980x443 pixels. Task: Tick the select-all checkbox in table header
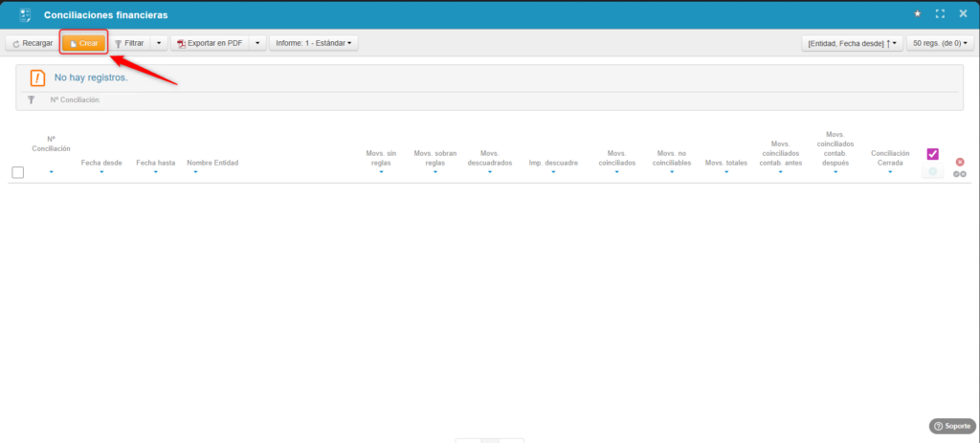pyautogui.click(x=17, y=172)
